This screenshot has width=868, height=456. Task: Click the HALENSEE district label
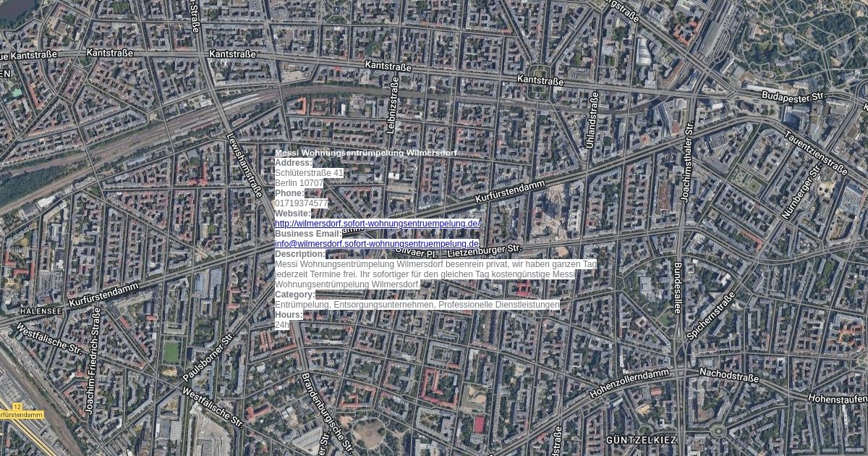(41, 311)
